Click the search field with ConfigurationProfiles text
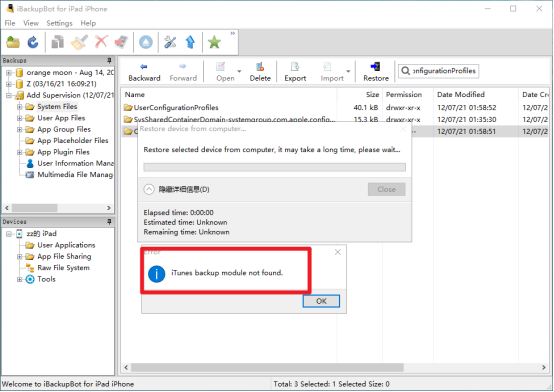554x392 pixels. click(x=439, y=71)
